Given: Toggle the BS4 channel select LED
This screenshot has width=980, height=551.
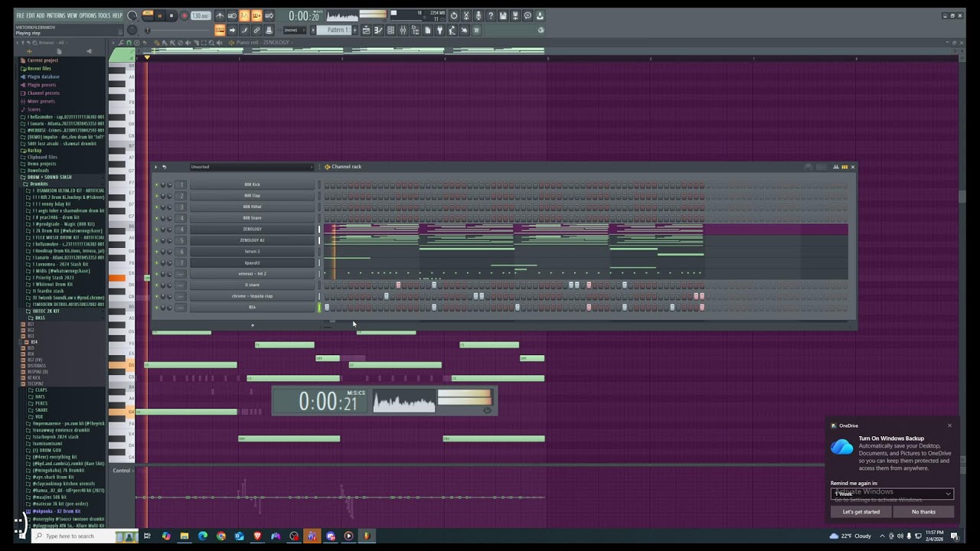Looking at the screenshot, I should point(319,307).
